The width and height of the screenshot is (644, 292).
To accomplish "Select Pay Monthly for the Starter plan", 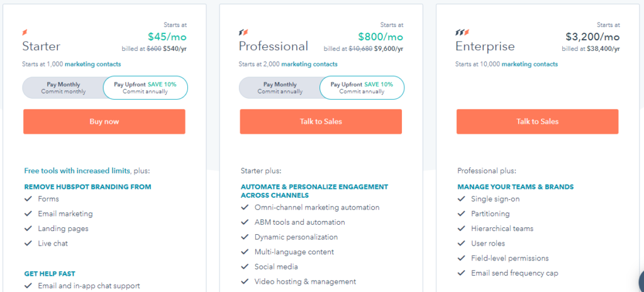I will click(x=64, y=88).
